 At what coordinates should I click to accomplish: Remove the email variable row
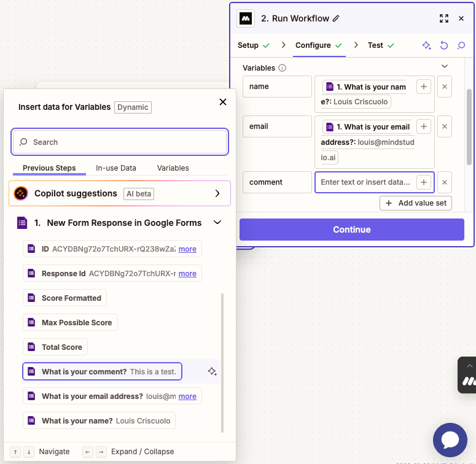[x=445, y=126]
